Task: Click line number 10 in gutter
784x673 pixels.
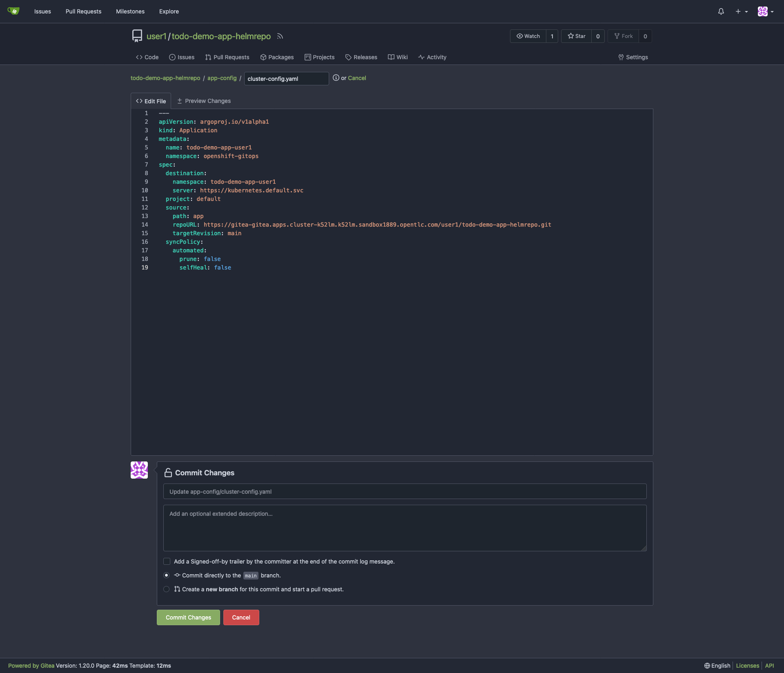Action: coord(145,190)
